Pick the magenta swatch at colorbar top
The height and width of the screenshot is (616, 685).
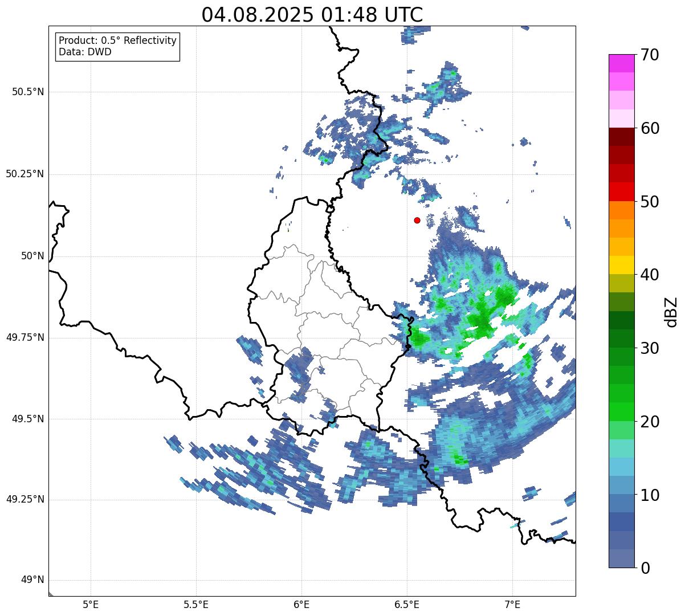click(621, 63)
